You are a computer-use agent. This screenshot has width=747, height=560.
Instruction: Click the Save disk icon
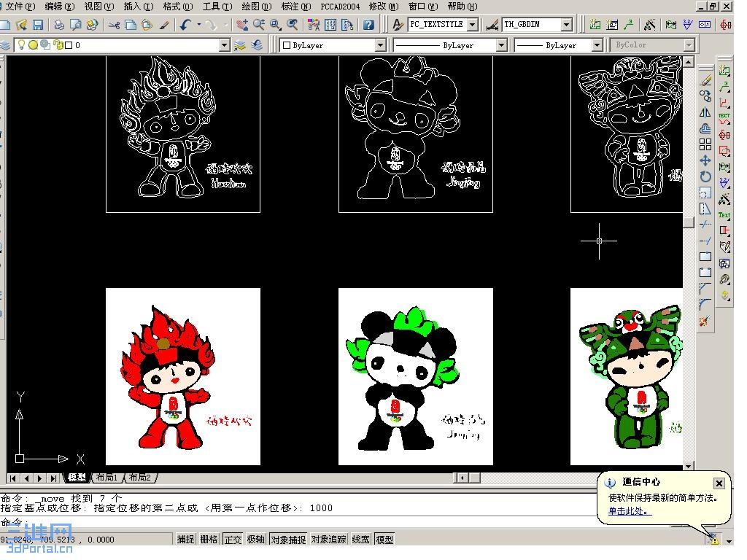point(38,24)
